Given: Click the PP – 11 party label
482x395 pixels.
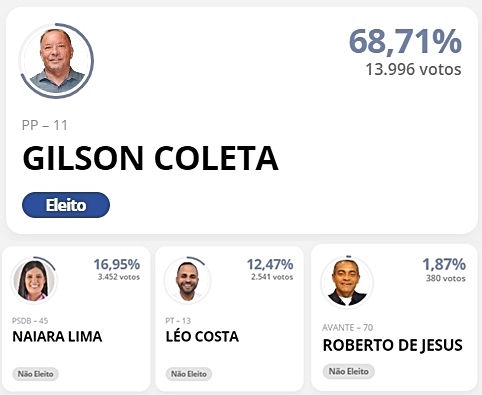Looking at the screenshot, I should pyautogui.click(x=45, y=125).
